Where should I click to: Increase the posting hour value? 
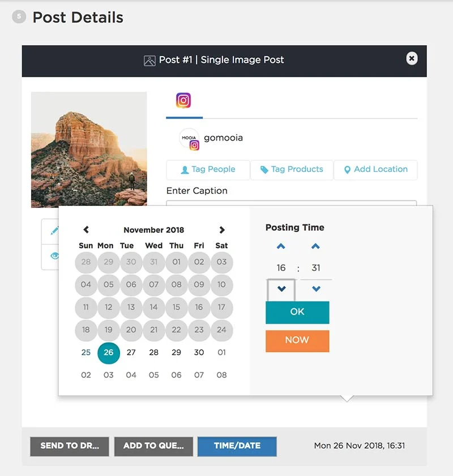[x=281, y=246]
